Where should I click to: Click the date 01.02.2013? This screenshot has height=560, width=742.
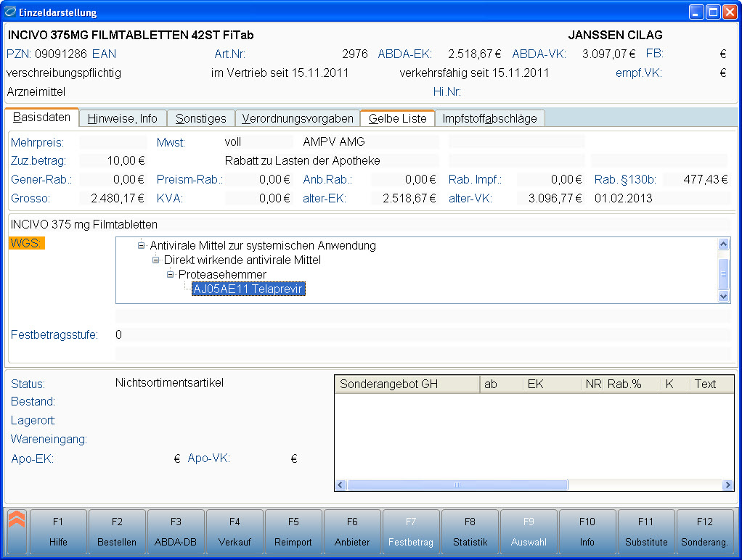click(624, 199)
